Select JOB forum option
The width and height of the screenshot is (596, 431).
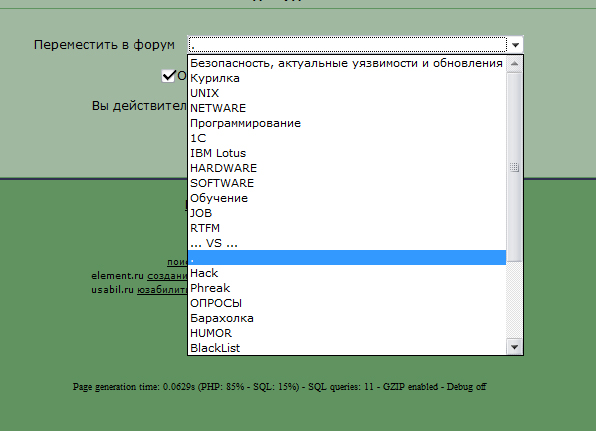(x=347, y=213)
